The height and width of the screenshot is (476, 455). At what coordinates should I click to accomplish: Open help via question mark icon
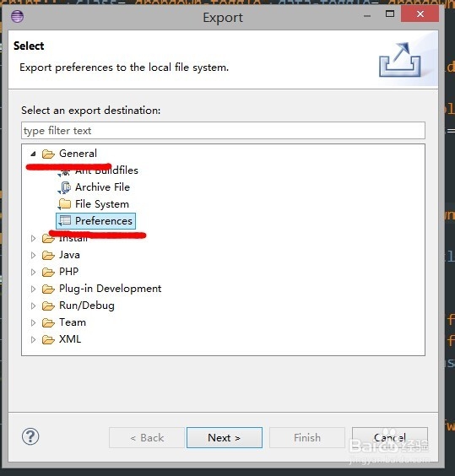click(x=30, y=436)
